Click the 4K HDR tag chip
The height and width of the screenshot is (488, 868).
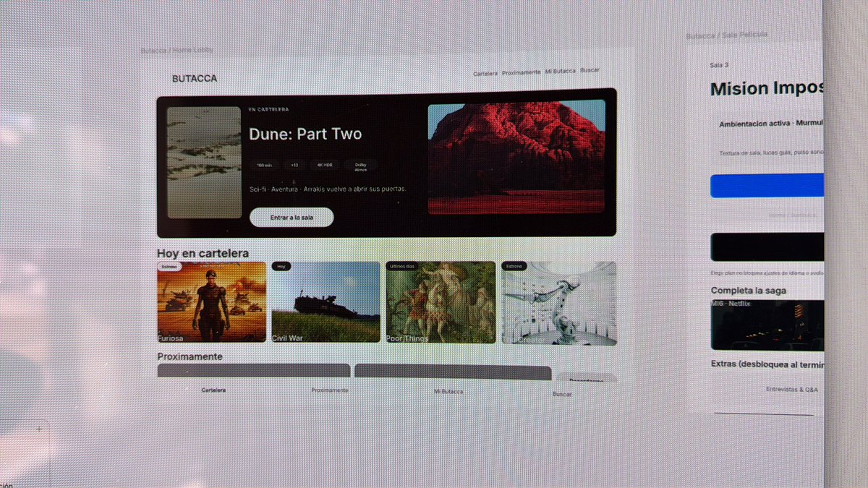coord(324,166)
